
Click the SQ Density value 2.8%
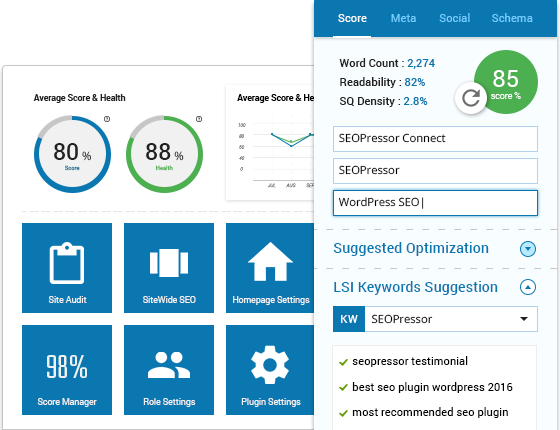[x=415, y=101]
